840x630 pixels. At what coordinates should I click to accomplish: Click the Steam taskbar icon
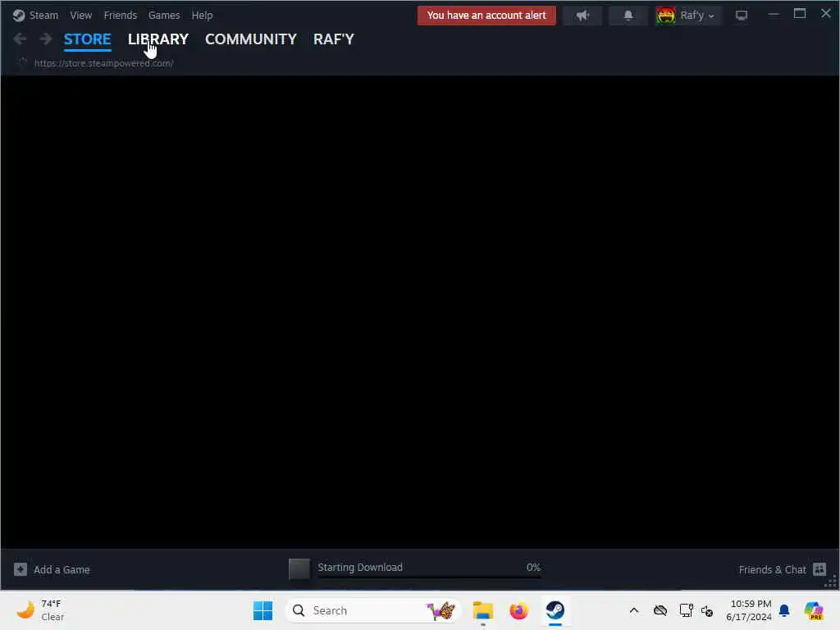click(x=555, y=610)
